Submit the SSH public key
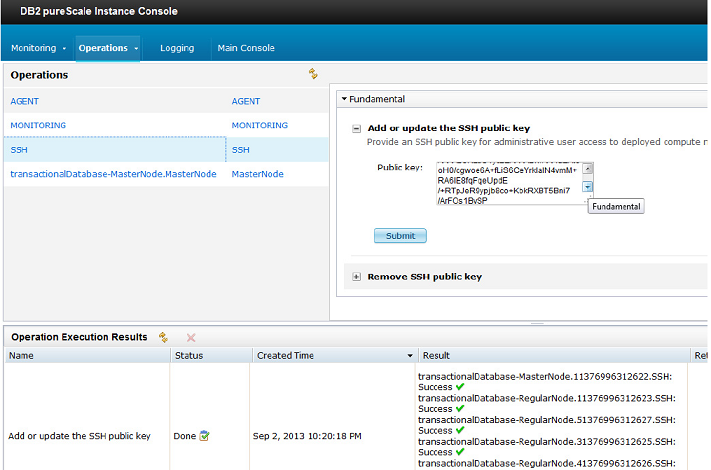 coord(400,236)
